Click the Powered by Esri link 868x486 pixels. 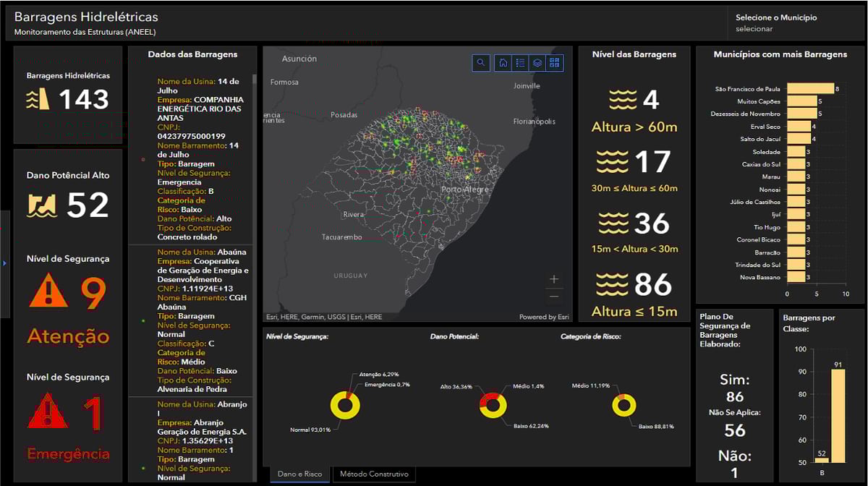tap(545, 316)
